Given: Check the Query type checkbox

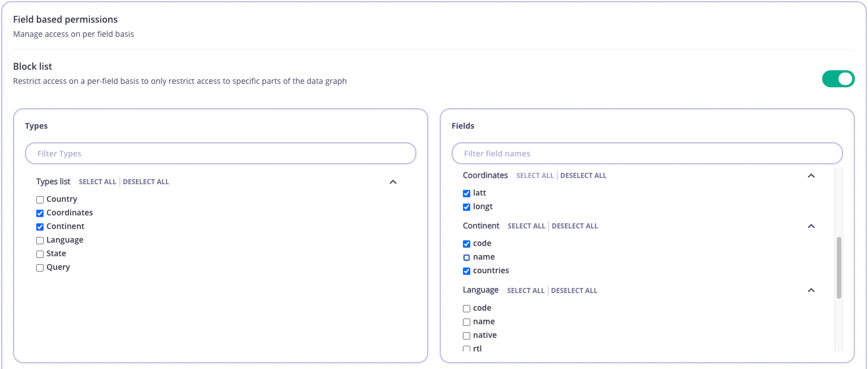Looking at the screenshot, I should point(40,268).
